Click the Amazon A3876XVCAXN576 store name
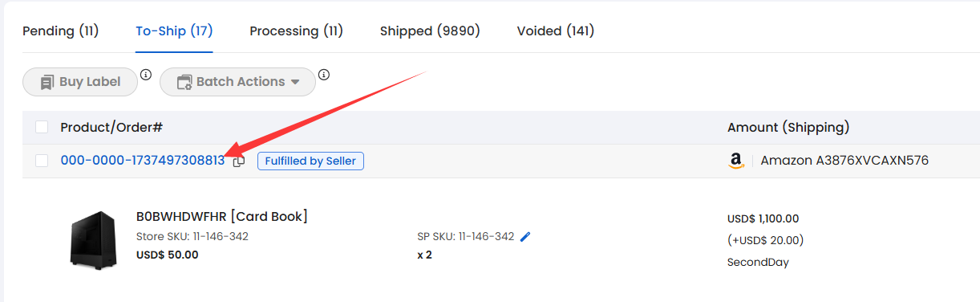This screenshot has height=302, width=980. [x=844, y=161]
